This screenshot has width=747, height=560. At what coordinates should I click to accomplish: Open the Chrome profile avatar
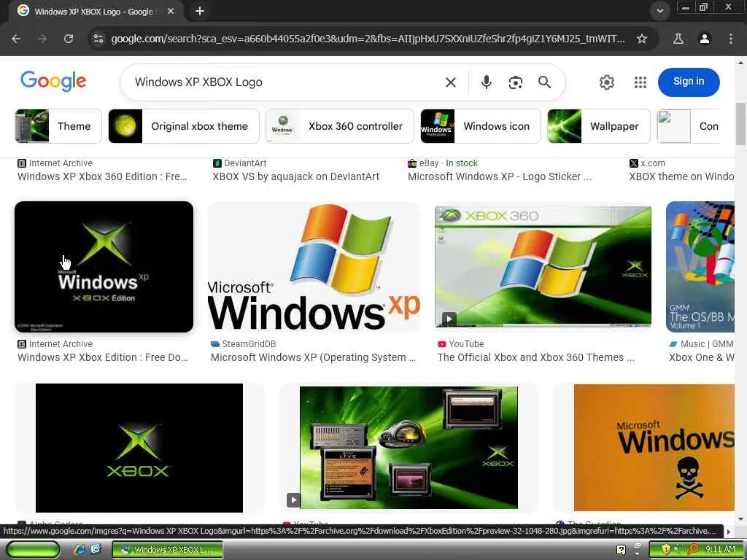705,39
